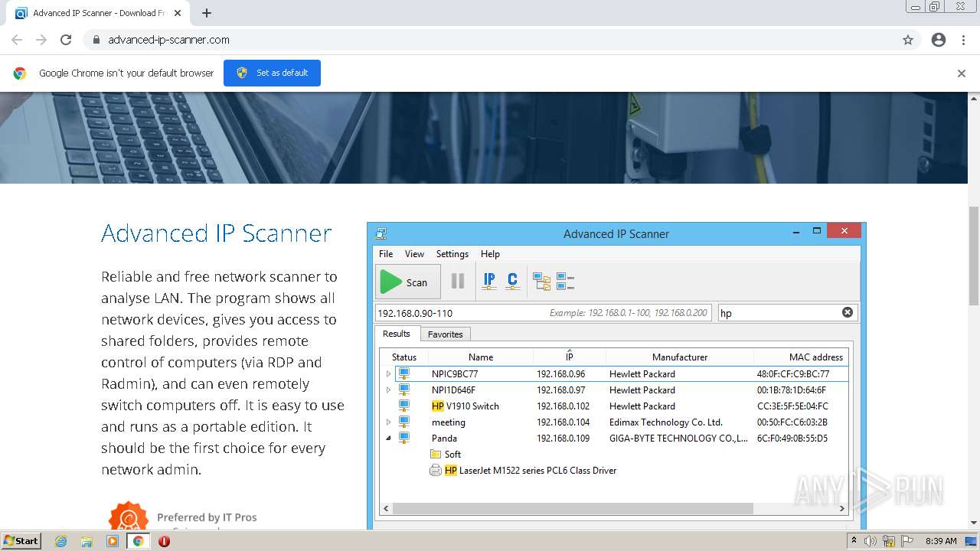Open File Explorer from the taskbar
The height and width of the screenshot is (551, 980).
pos(87,541)
